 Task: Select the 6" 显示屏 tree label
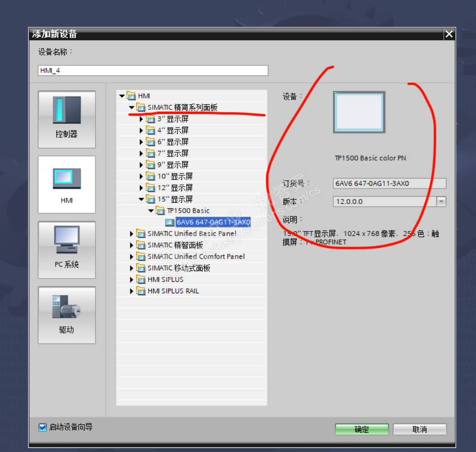pos(173,142)
